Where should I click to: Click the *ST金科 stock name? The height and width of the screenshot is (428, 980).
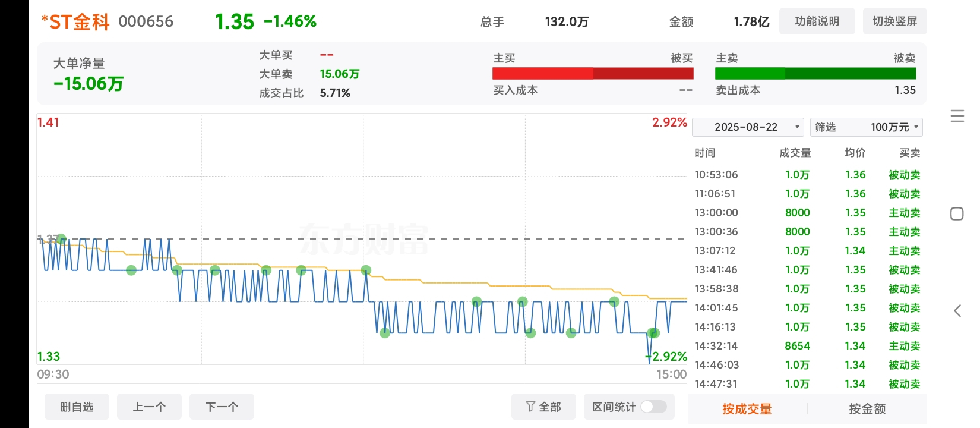point(75,22)
